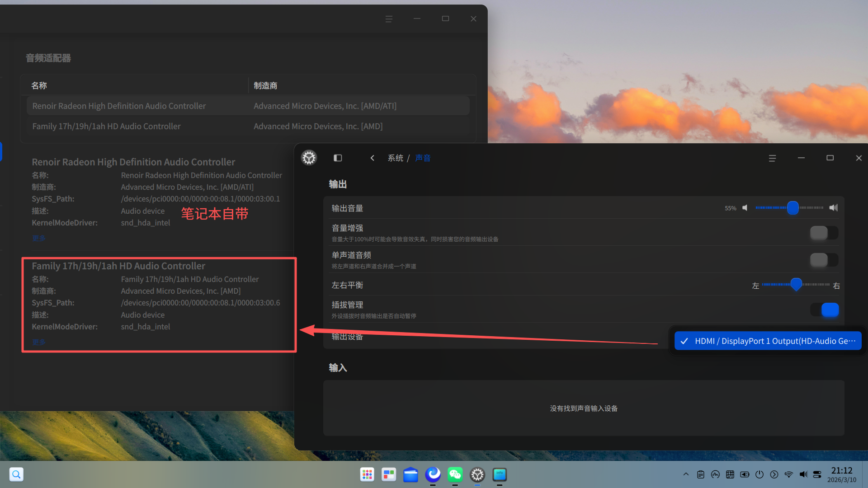
Task: Click the 系统 breadcrumb item
Action: click(395, 158)
